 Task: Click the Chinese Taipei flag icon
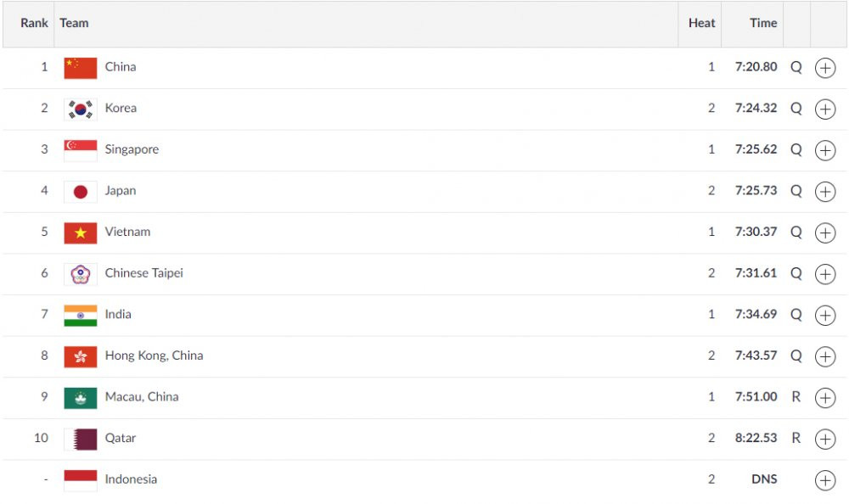(80, 274)
